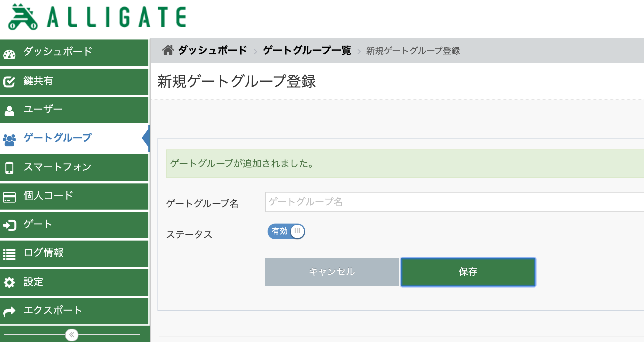Click the personal code card icon
644x342 pixels.
click(x=9, y=197)
